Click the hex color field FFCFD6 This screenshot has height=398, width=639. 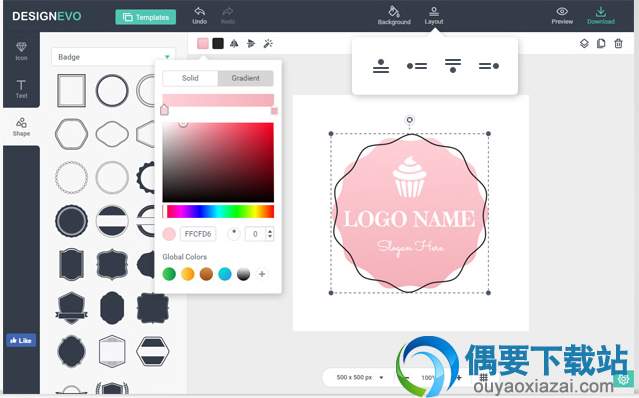click(198, 234)
